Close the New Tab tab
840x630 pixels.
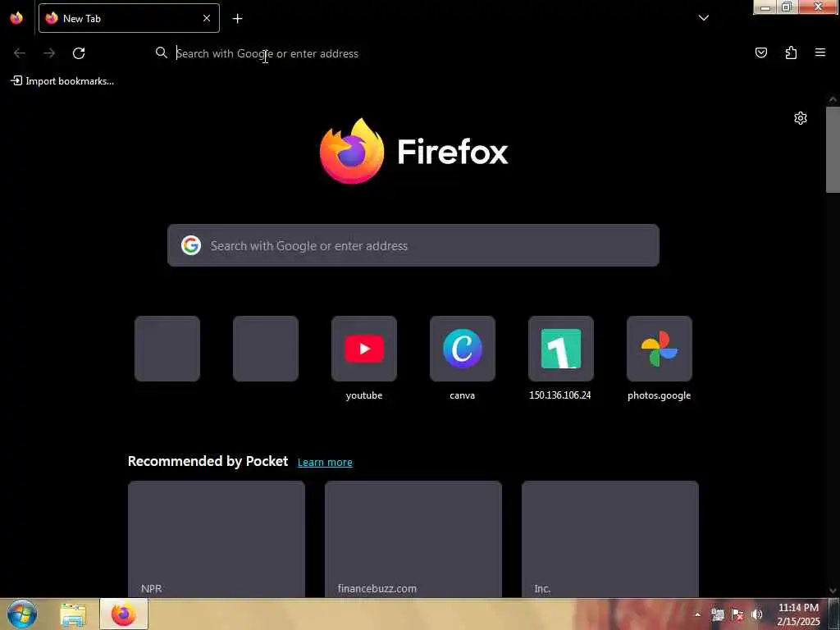[206, 18]
